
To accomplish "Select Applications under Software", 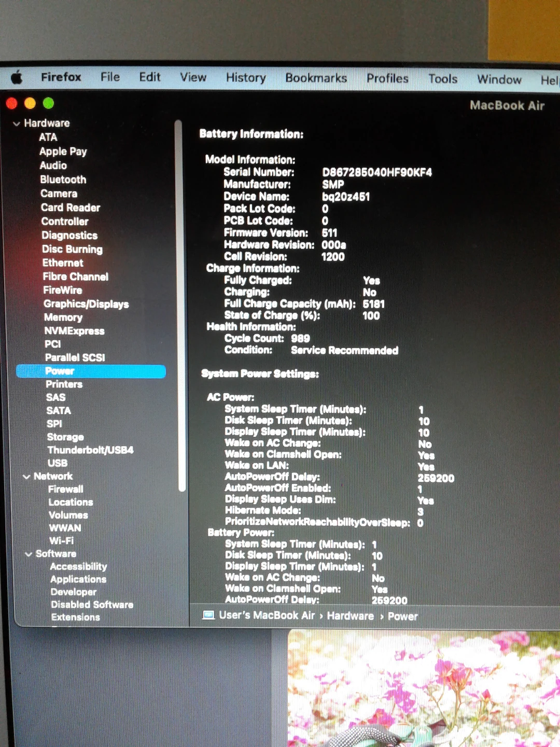I will (78, 579).
